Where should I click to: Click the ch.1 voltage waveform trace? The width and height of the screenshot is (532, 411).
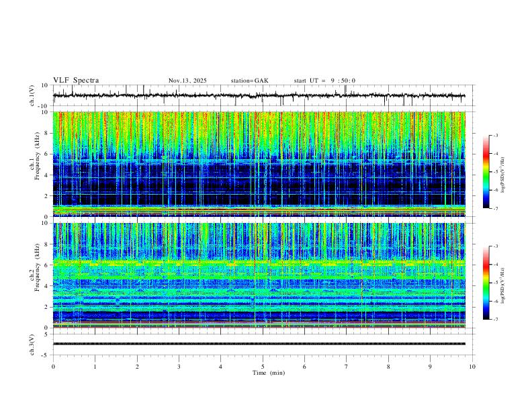pyautogui.click(x=259, y=95)
